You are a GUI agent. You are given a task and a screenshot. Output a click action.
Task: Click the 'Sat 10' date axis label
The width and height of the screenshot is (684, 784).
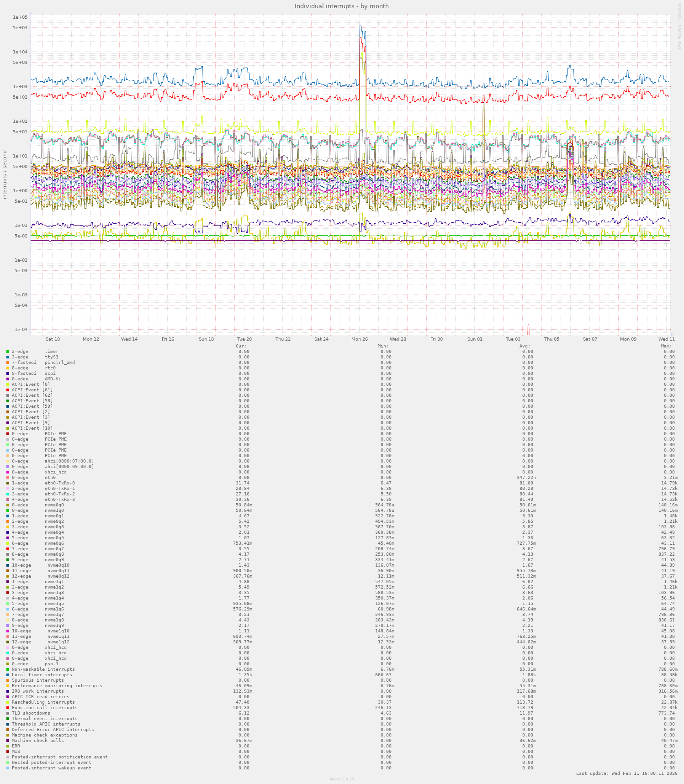pos(53,339)
